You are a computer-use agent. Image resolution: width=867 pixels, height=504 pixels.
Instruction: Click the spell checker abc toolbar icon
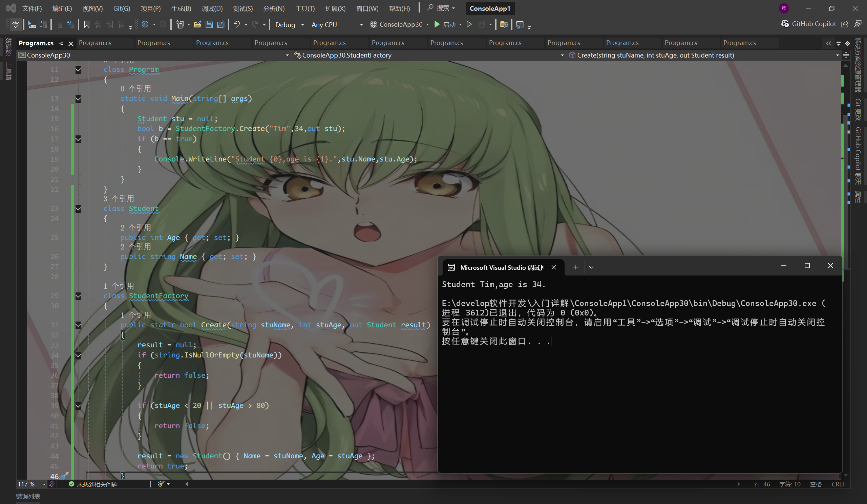click(16, 24)
